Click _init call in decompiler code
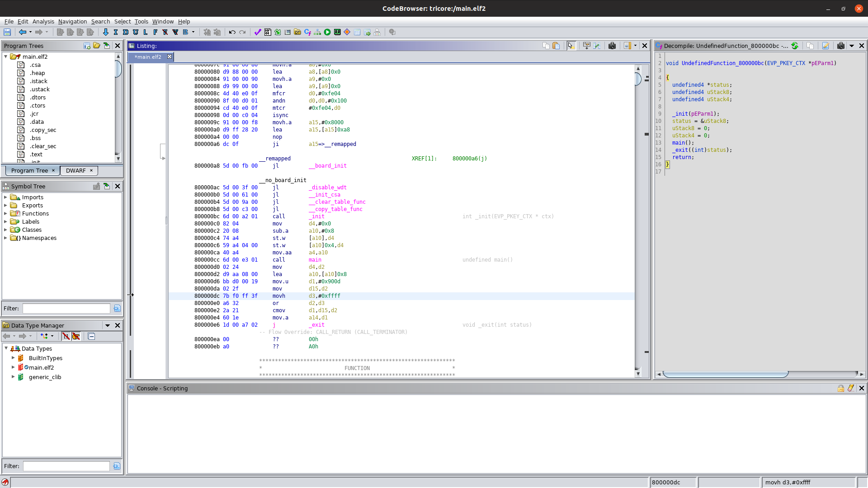 pyautogui.click(x=680, y=114)
